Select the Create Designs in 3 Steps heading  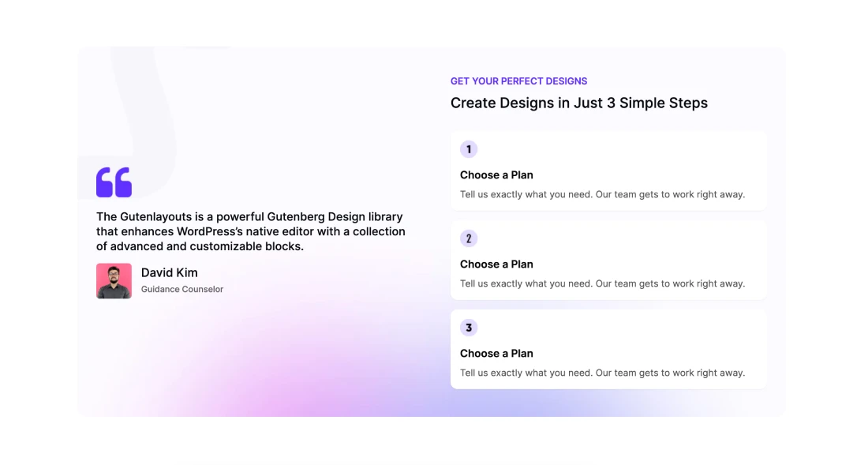point(578,103)
